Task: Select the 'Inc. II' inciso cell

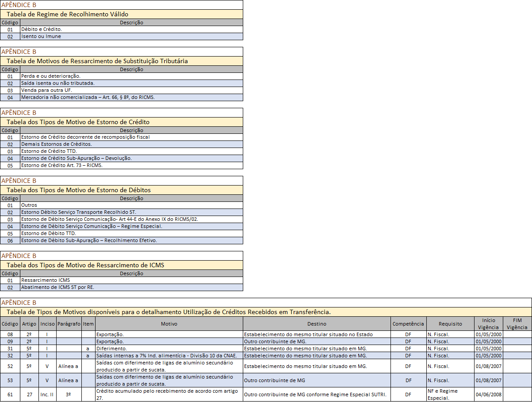Action: tap(48, 394)
